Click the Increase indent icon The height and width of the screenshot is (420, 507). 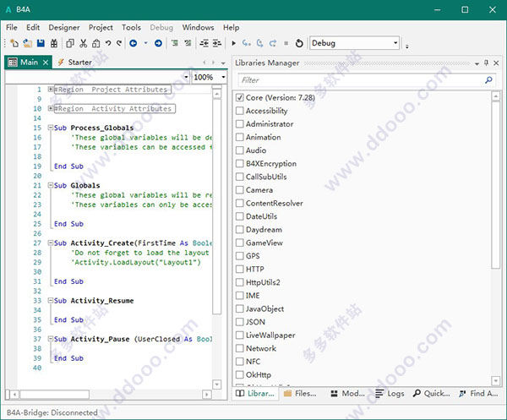(217, 43)
